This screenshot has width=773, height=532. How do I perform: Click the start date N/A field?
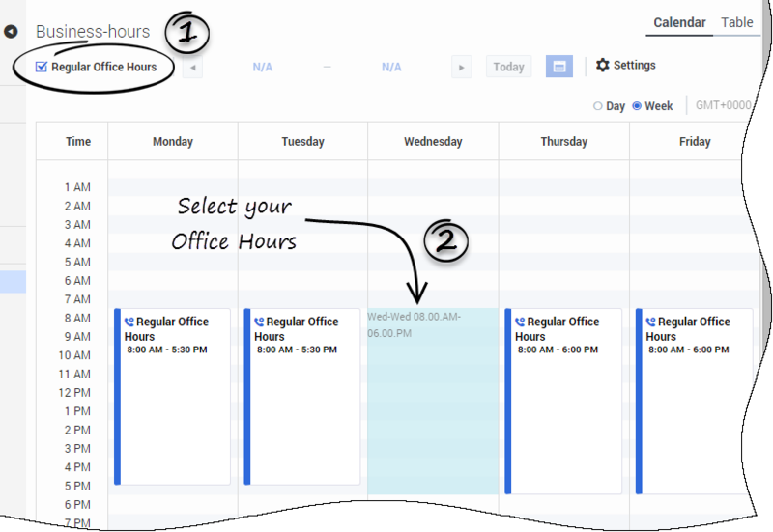tap(262, 67)
